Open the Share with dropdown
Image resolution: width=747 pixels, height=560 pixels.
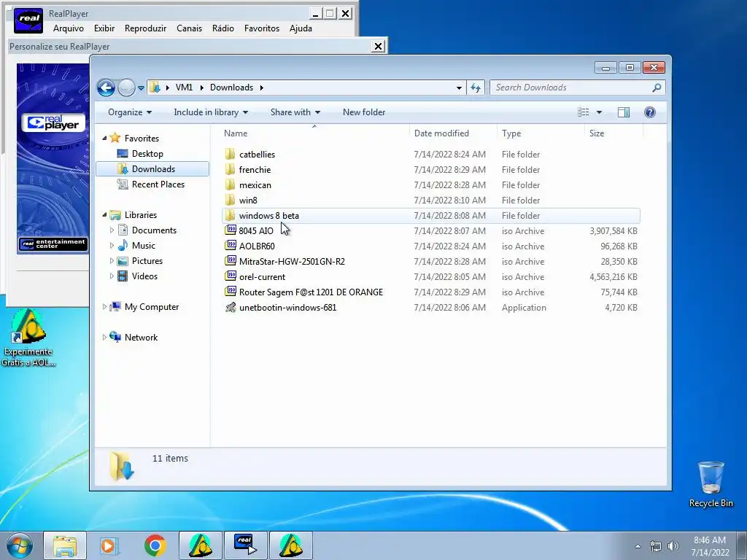click(x=295, y=112)
